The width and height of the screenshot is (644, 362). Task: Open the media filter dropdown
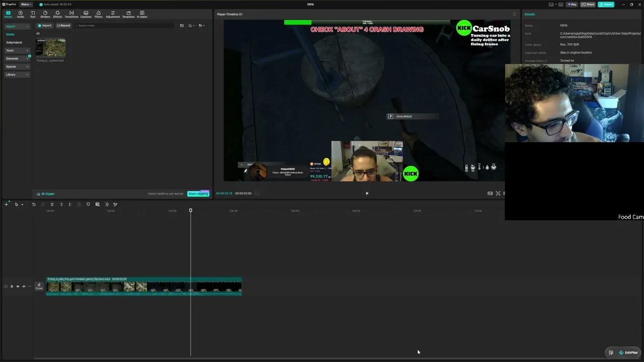pyautogui.click(x=201, y=26)
